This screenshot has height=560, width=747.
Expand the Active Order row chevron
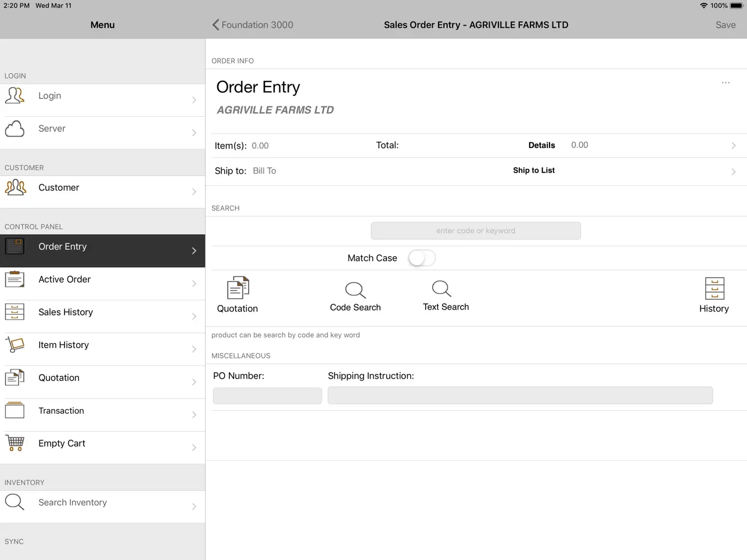[194, 283]
